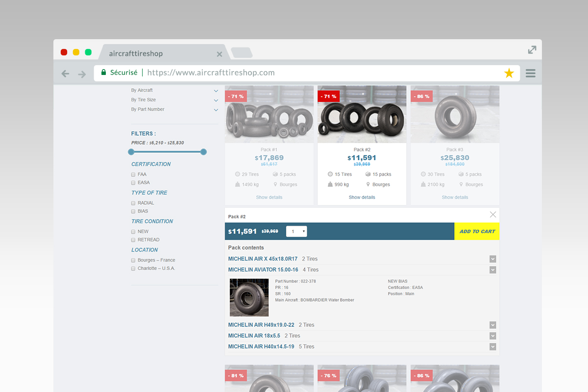This screenshot has width=588, height=392.
Task: Click the Pack contents heading
Action: tap(246, 248)
